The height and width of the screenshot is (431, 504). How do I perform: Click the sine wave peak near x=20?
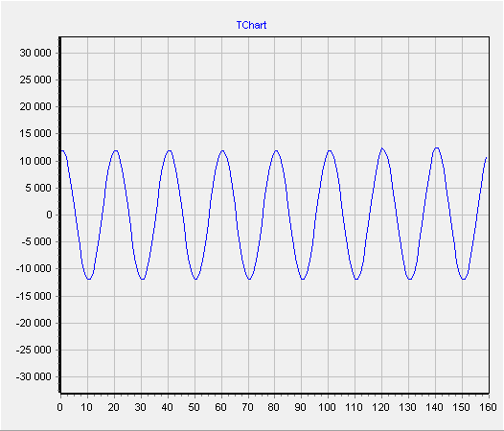pos(116,150)
